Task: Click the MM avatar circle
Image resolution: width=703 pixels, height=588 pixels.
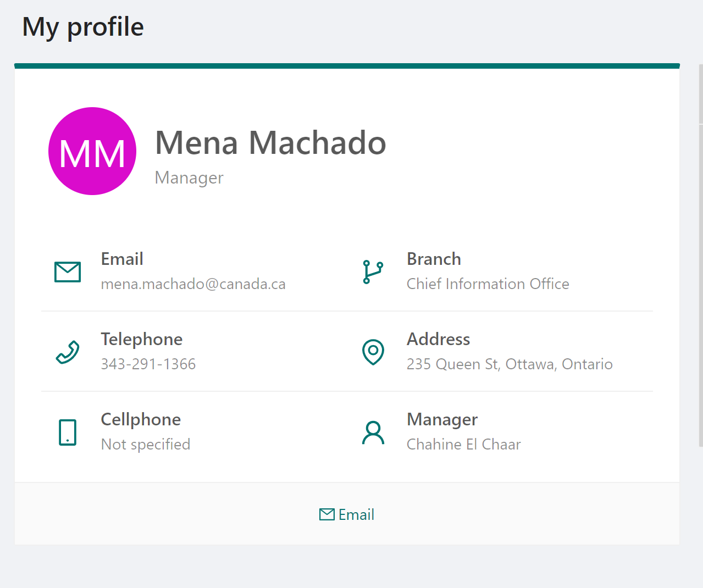Action: [x=92, y=151]
